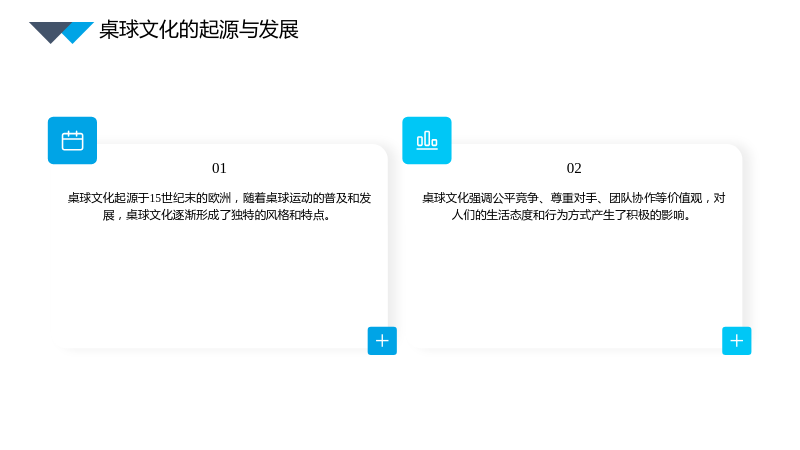This screenshot has height=450, width=800.
Task: Click the word 发展 in the slide title
Action: click(x=279, y=30)
